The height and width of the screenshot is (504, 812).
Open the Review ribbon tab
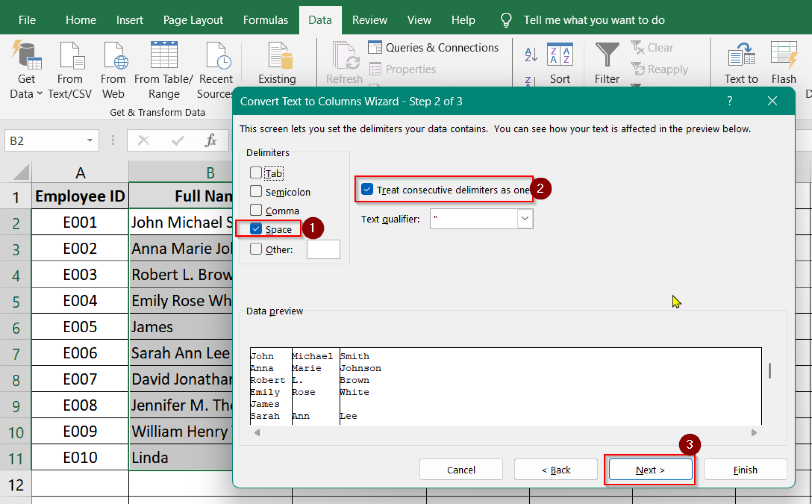coord(369,19)
